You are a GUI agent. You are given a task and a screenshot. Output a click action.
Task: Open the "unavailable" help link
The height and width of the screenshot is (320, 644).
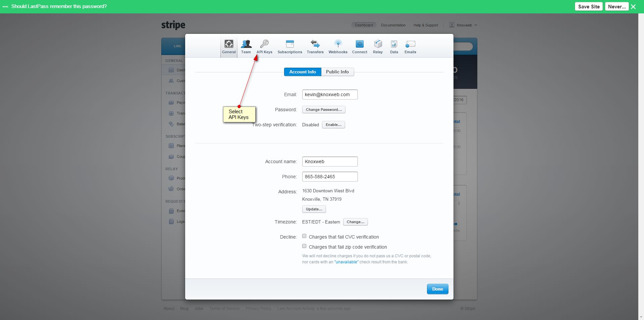coord(346,262)
